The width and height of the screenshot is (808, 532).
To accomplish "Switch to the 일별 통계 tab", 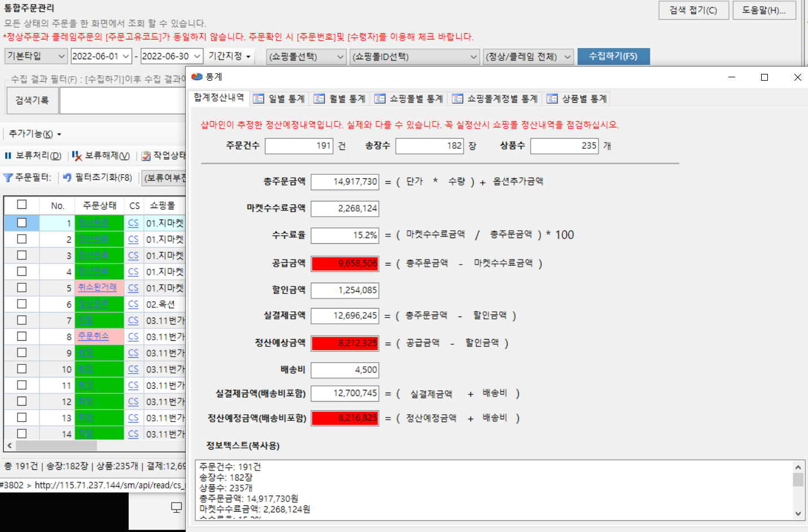I will click(x=279, y=99).
